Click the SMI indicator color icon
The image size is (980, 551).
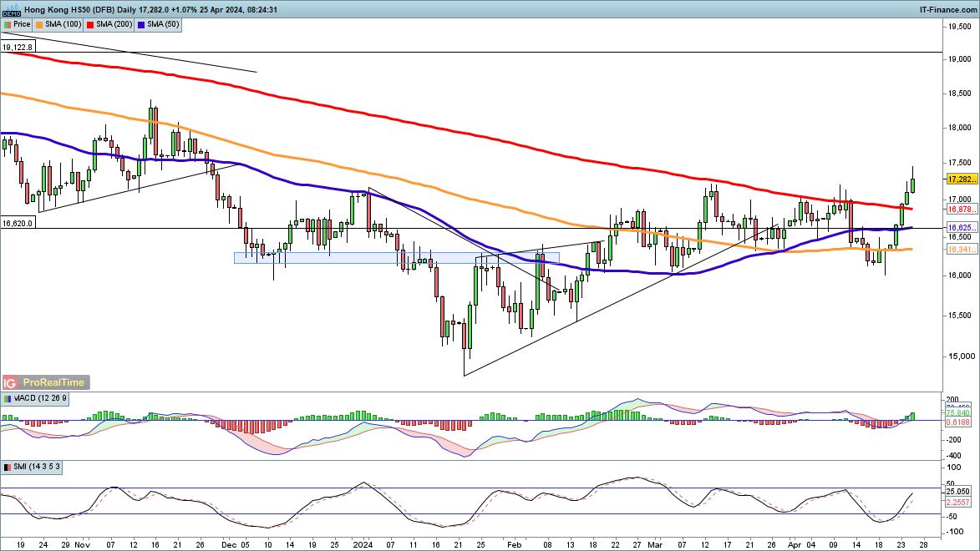[x=8, y=466]
